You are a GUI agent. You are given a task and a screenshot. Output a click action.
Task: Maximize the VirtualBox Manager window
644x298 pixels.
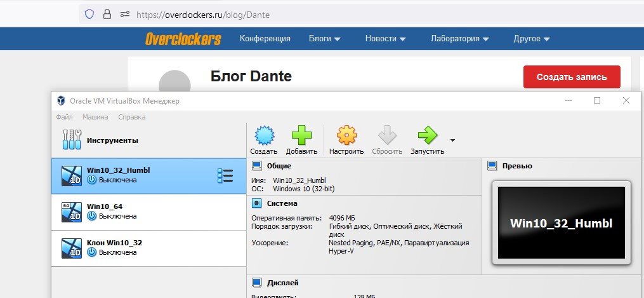click(597, 100)
